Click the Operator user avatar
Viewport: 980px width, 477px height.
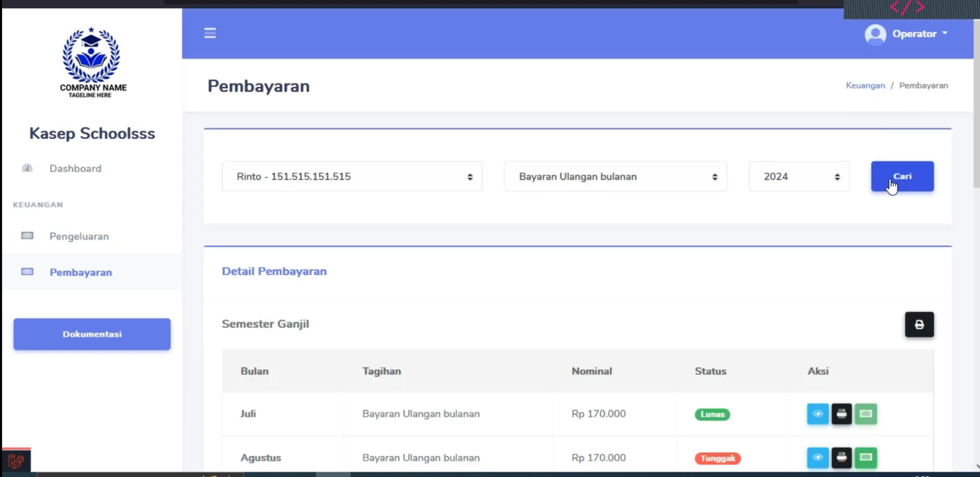[875, 34]
